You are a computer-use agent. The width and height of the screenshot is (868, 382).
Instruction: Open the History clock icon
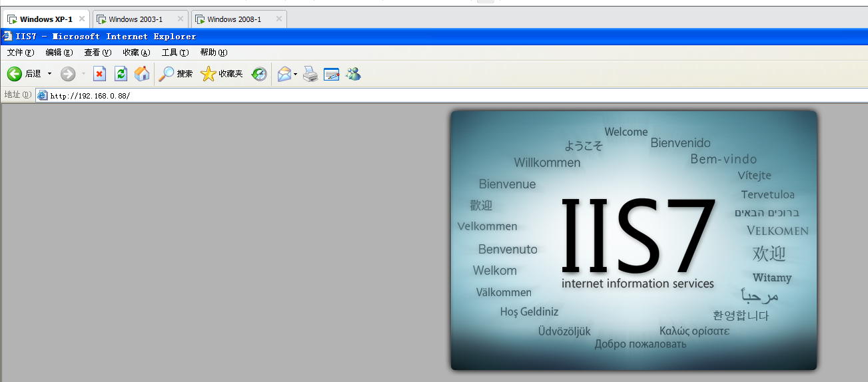click(259, 74)
